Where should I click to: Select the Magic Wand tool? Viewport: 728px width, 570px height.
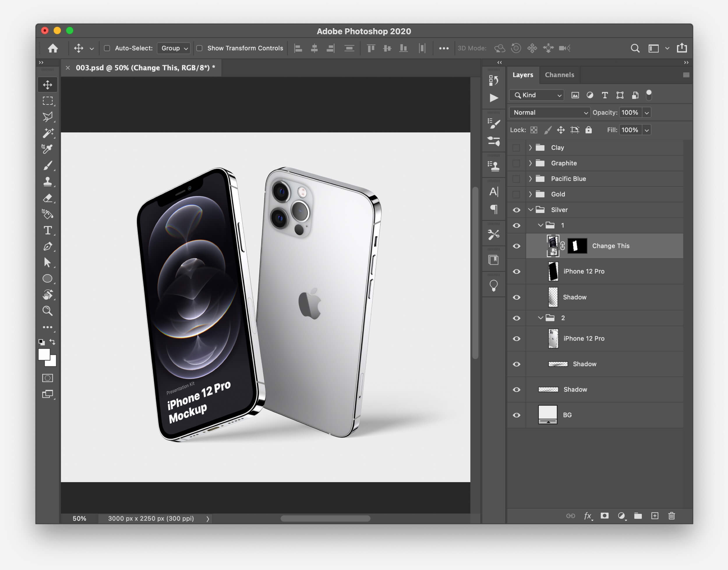click(x=47, y=133)
